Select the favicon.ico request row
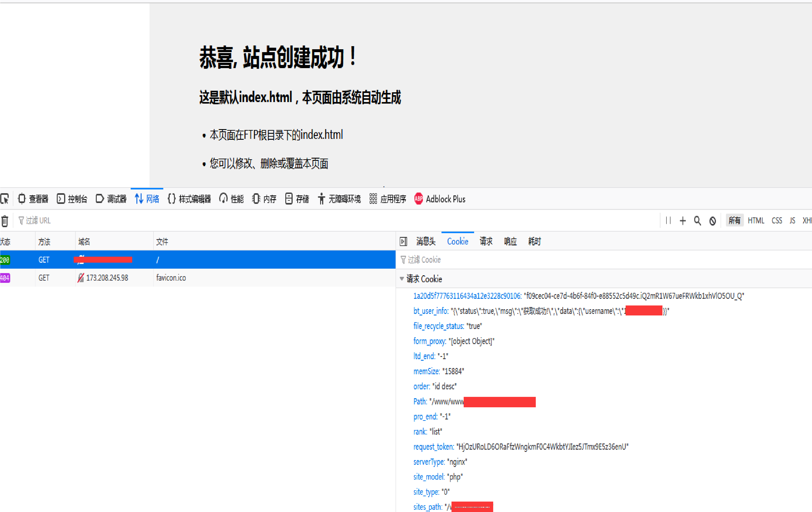 [198, 278]
